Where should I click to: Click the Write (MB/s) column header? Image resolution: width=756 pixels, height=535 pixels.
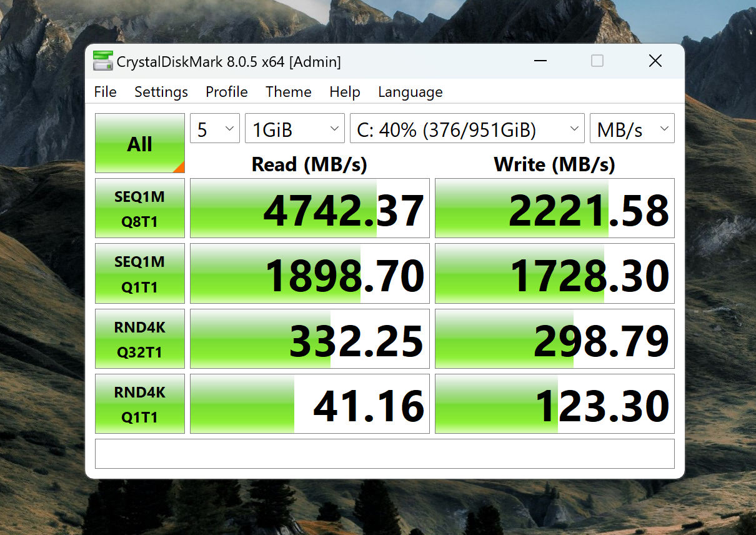tap(555, 164)
